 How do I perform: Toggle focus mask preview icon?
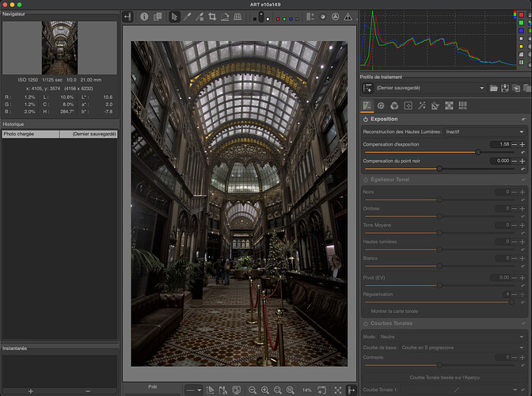[323, 17]
